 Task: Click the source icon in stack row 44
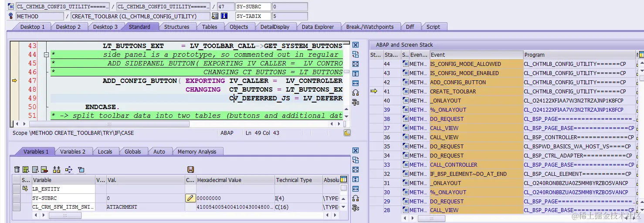tap(405, 64)
